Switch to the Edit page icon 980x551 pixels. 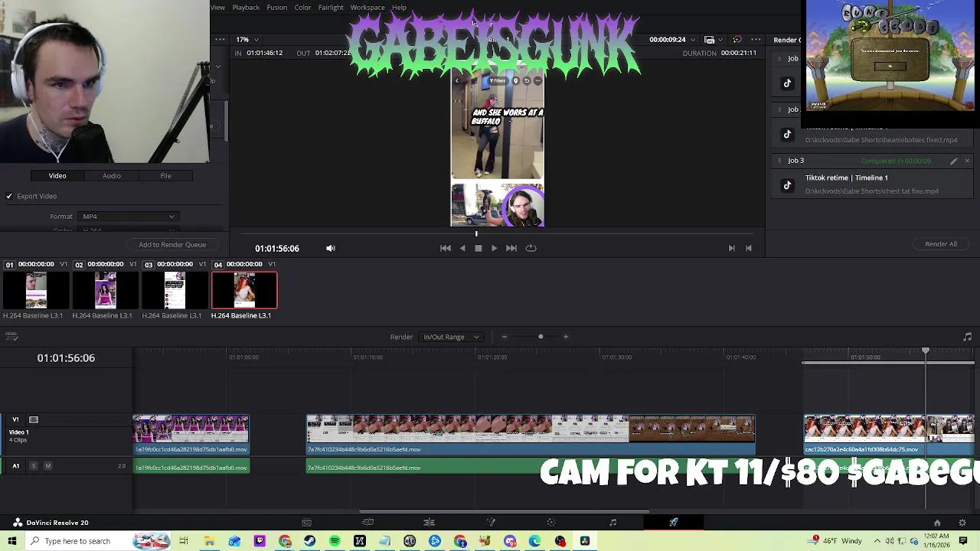429,523
